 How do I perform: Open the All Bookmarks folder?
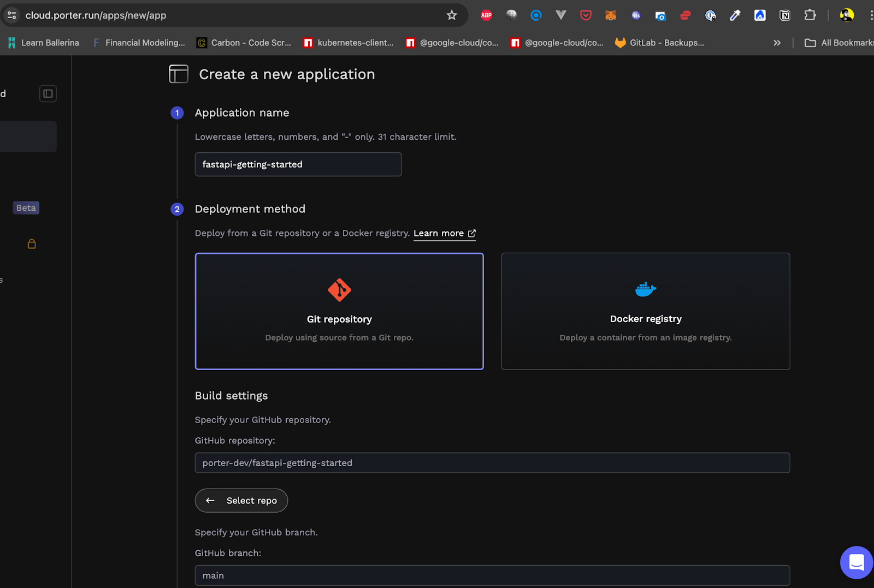click(x=839, y=43)
